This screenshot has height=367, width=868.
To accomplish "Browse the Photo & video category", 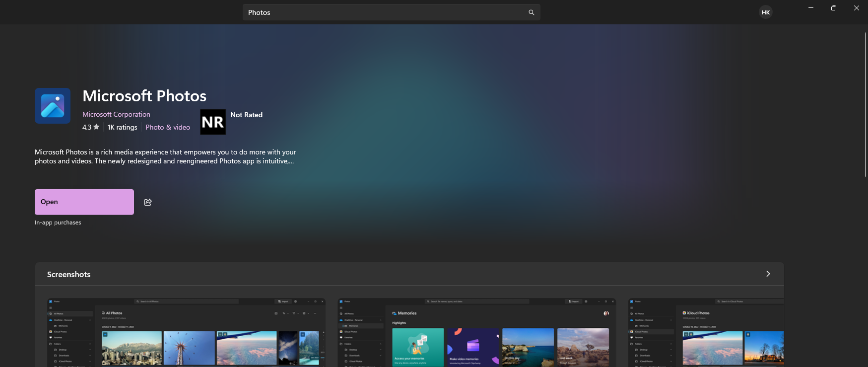I will 168,127.
